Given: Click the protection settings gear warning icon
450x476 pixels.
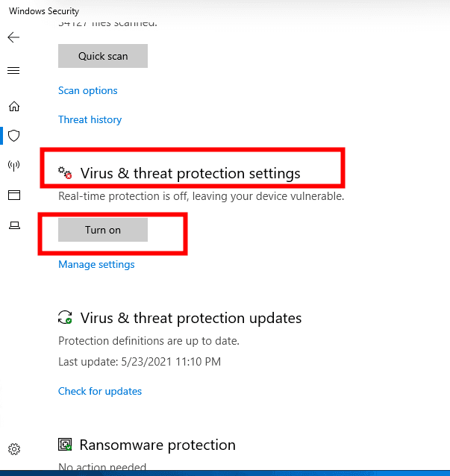Looking at the screenshot, I should click(x=66, y=173).
